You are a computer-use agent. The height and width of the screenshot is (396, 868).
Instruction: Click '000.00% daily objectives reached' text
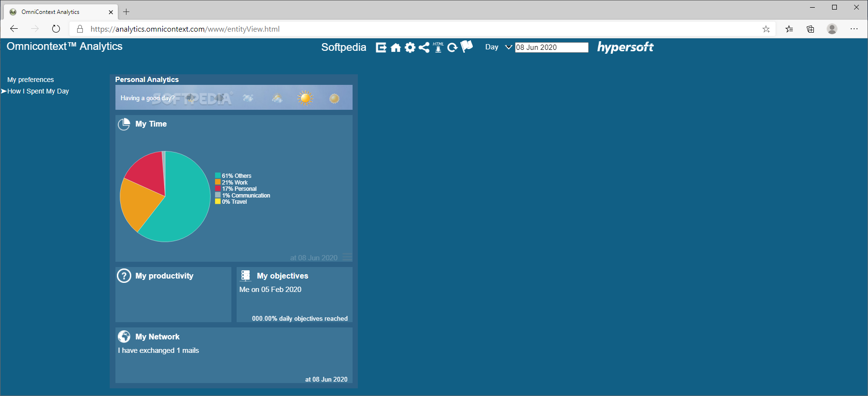(x=300, y=318)
